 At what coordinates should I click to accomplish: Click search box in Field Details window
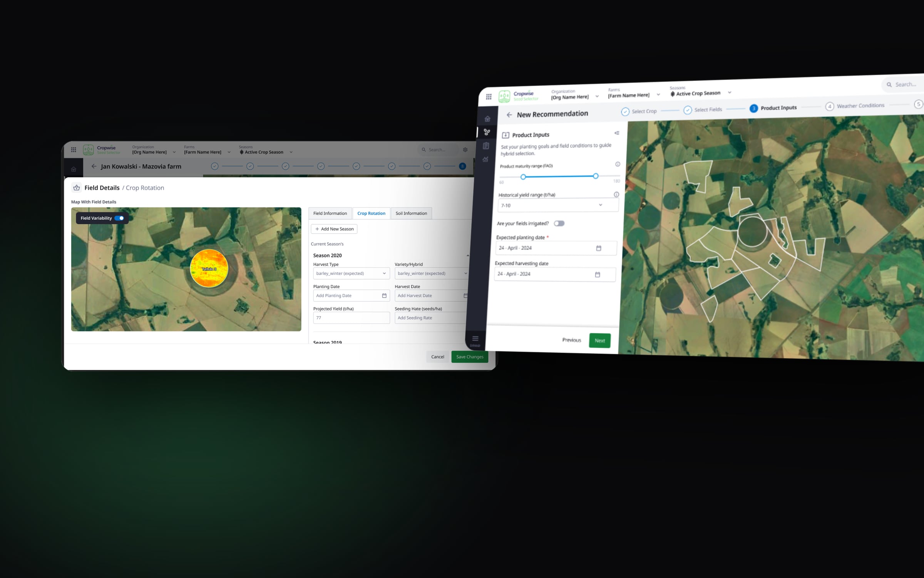[x=438, y=150]
